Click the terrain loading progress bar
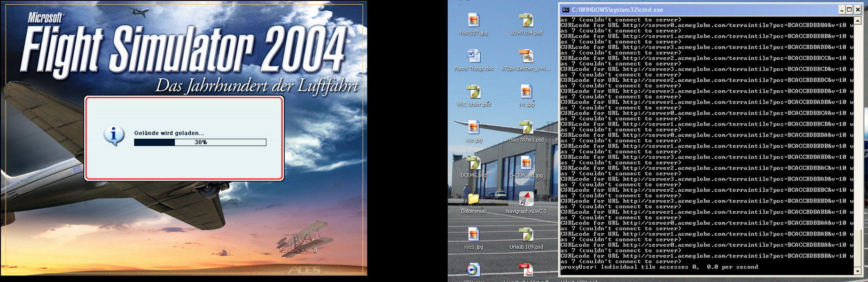The width and height of the screenshot is (868, 282). click(x=200, y=142)
